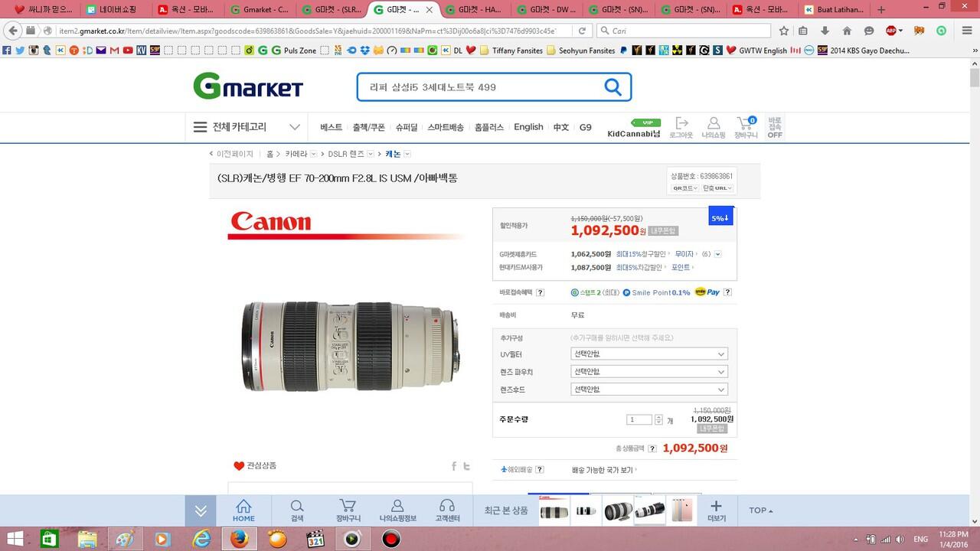Open Internet Explorer from taskbar
Image resolution: width=980 pixels, height=551 pixels.
201,539
